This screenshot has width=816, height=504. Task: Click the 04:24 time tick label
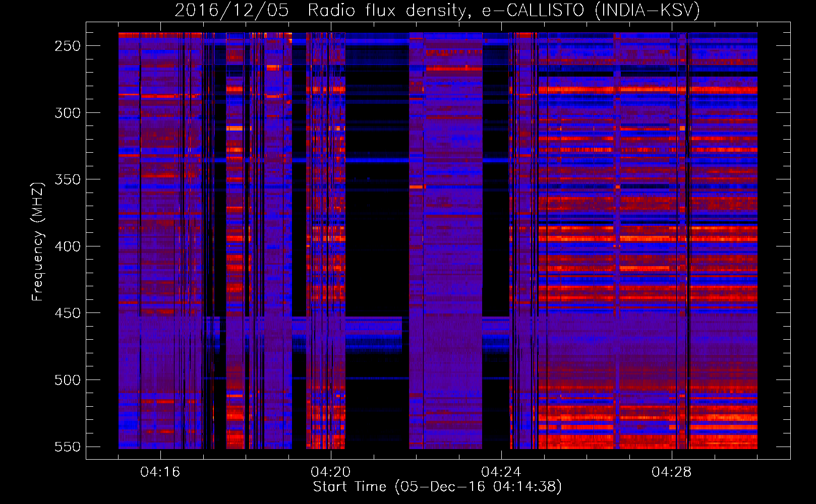coord(501,472)
